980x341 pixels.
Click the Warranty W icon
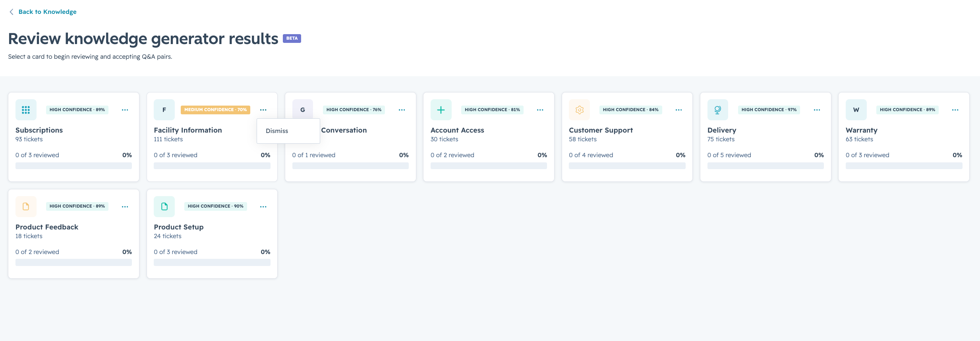(856, 110)
